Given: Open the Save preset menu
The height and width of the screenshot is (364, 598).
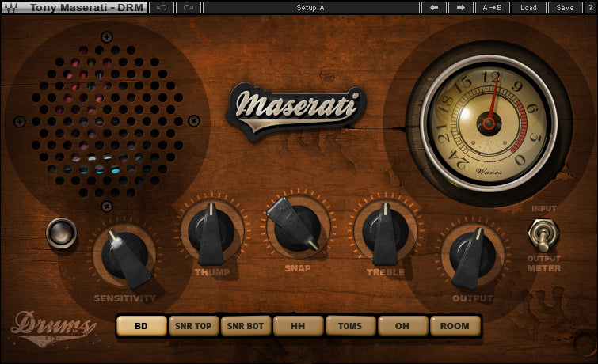Looking at the screenshot, I should pyautogui.click(x=565, y=8).
